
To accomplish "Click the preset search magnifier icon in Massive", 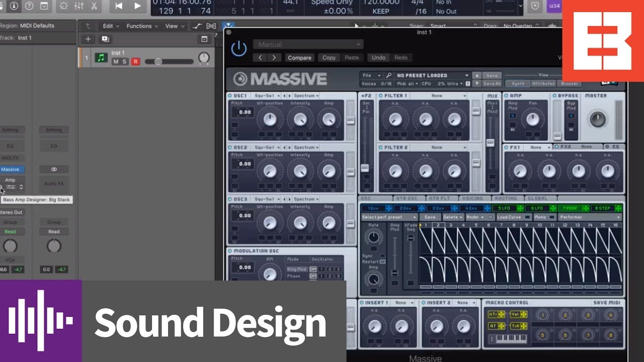I will 389,75.
